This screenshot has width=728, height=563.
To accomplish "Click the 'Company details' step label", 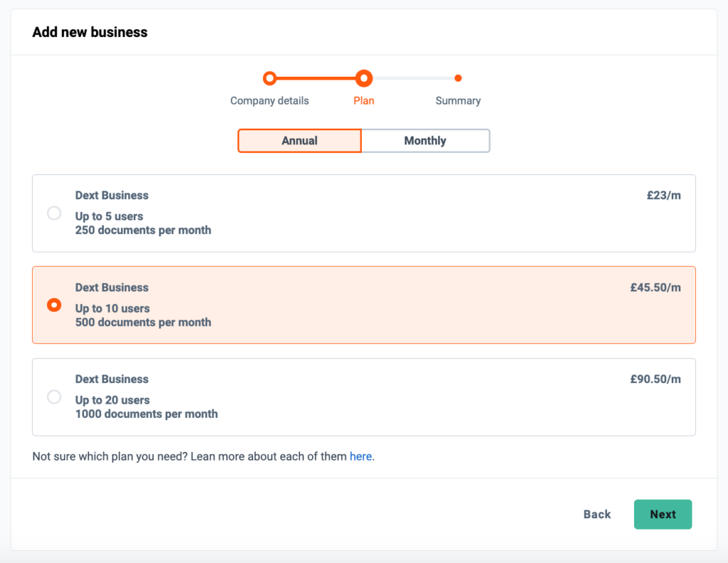I will point(269,101).
